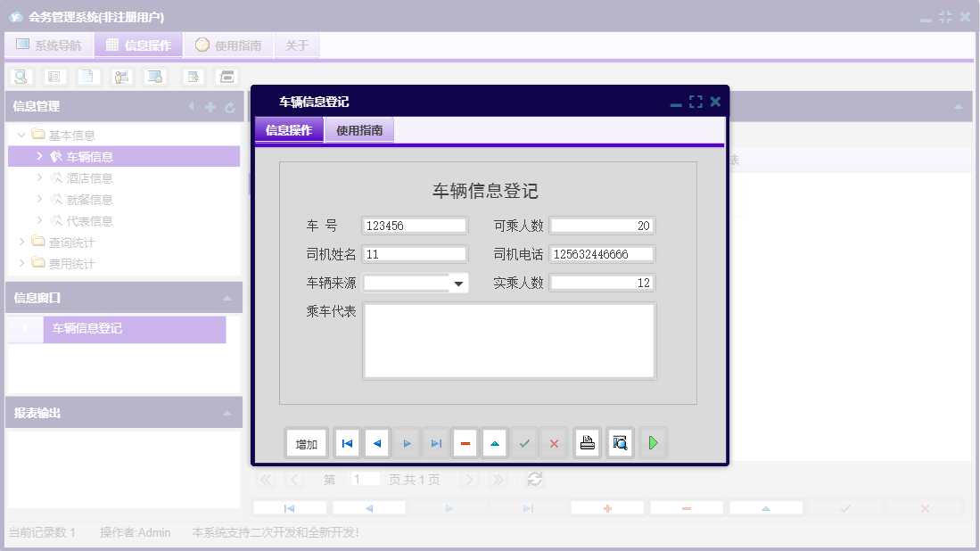The image size is (980, 551).
Task: Open print preview in the vehicle dialog
Action: (x=620, y=442)
